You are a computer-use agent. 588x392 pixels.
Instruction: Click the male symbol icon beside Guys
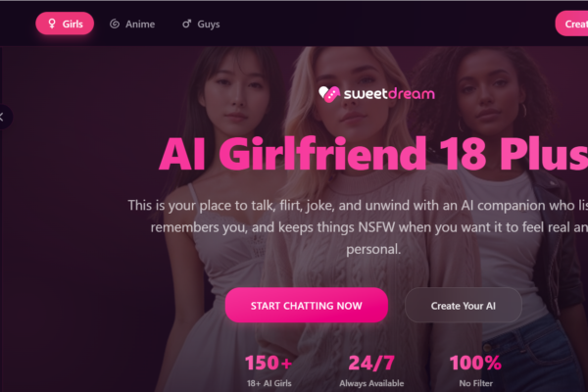click(x=186, y=24)
